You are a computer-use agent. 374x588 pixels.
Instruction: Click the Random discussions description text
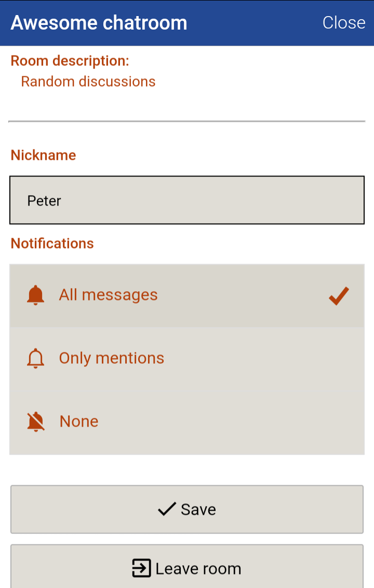click(88, 81)
